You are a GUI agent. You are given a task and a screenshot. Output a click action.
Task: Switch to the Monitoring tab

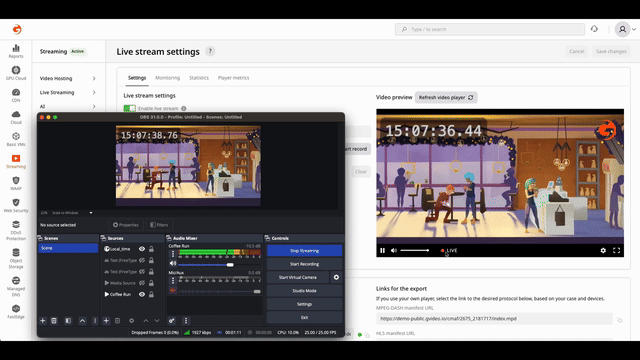coord(167,78)
